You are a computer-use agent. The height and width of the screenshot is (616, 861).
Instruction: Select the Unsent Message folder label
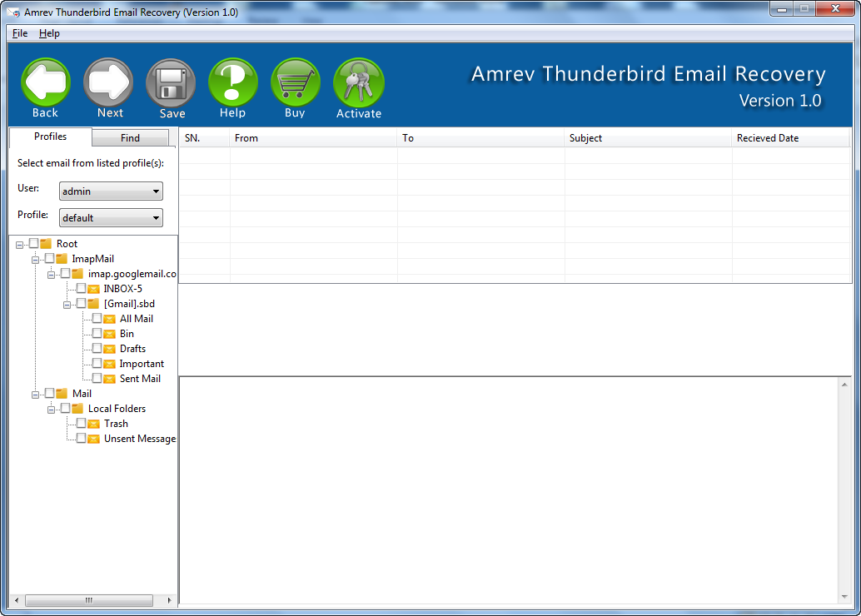140,439
